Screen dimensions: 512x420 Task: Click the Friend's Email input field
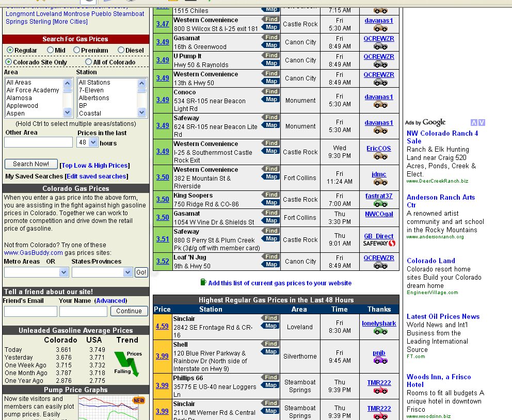30,312
